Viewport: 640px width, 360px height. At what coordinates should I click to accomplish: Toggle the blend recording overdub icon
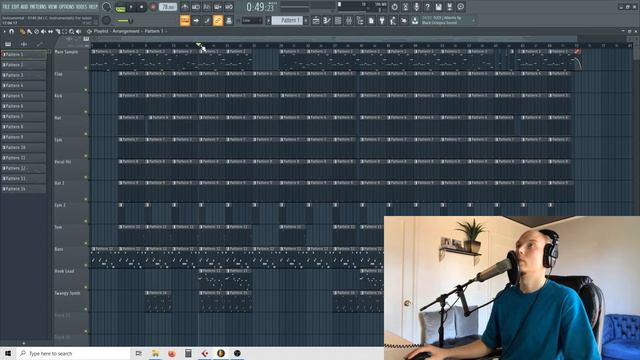pyautogui.click(x=218, y=7)
